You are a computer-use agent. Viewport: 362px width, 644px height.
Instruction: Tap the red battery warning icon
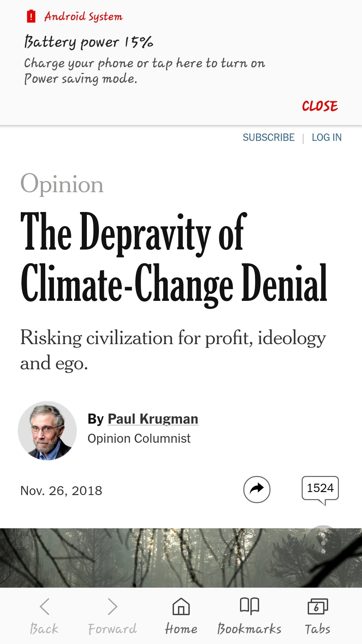31,16
